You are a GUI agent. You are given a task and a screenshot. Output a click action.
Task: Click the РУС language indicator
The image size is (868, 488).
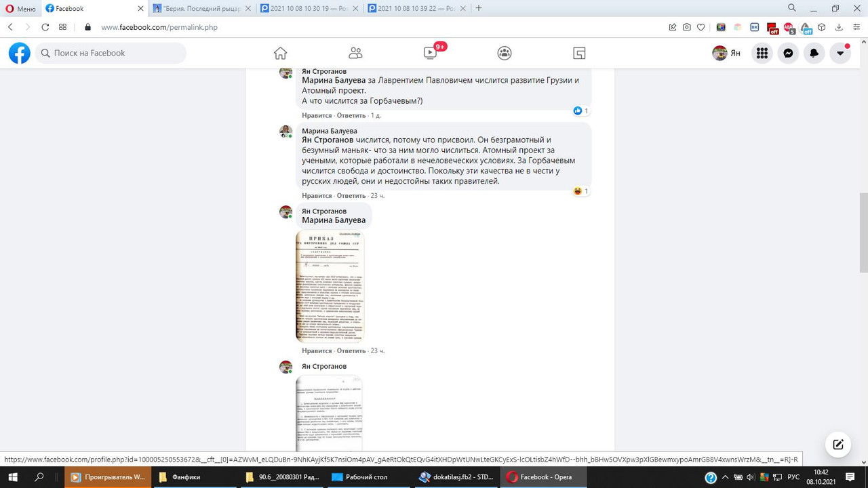pyautogui.click(x=794, y=477)
